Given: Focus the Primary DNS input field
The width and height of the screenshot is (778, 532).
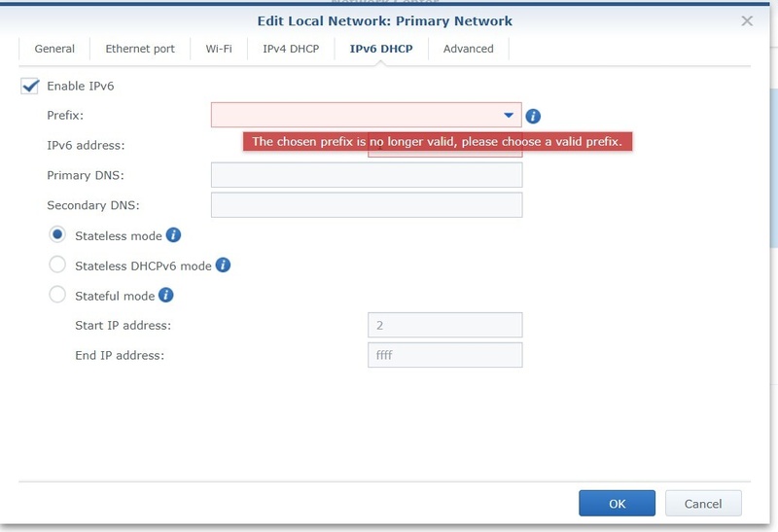Looking at the screenshot, I should [367, 175].
